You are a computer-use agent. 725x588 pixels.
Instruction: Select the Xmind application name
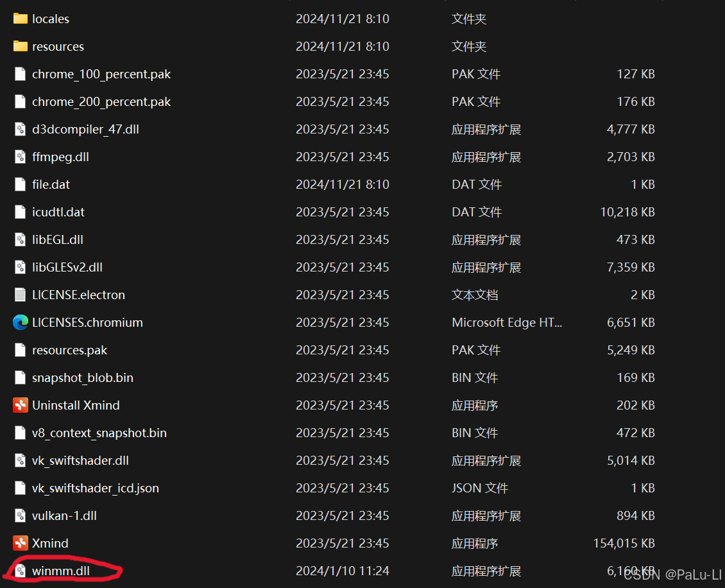click(x=50, y=543)
